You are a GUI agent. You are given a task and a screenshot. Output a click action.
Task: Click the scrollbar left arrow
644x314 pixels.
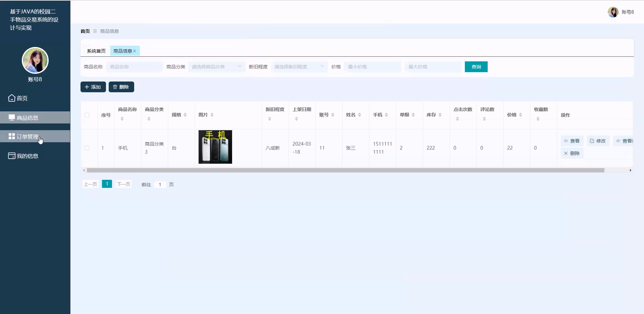(84, 170)
